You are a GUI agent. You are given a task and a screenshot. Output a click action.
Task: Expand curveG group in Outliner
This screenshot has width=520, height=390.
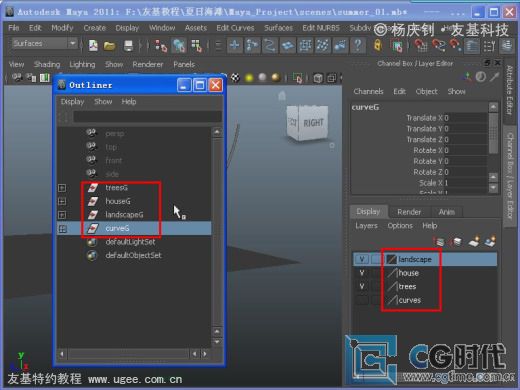[62, 229]
